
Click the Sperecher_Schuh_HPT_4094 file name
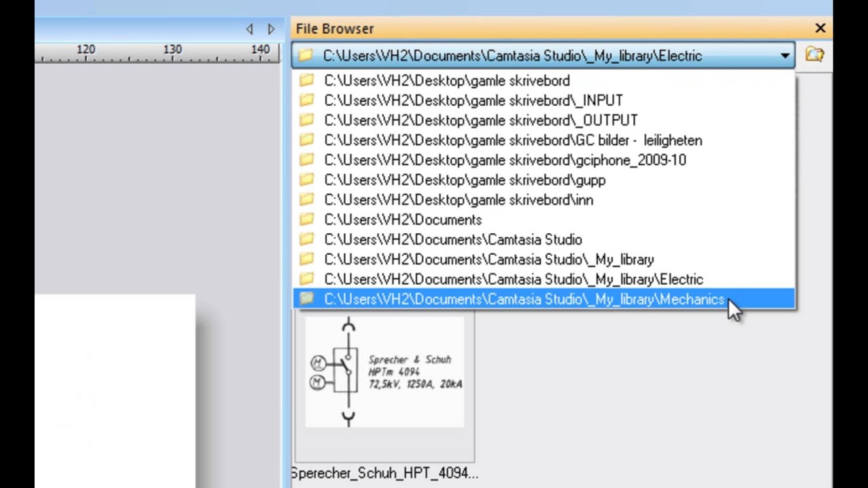[x=384, y=473]
